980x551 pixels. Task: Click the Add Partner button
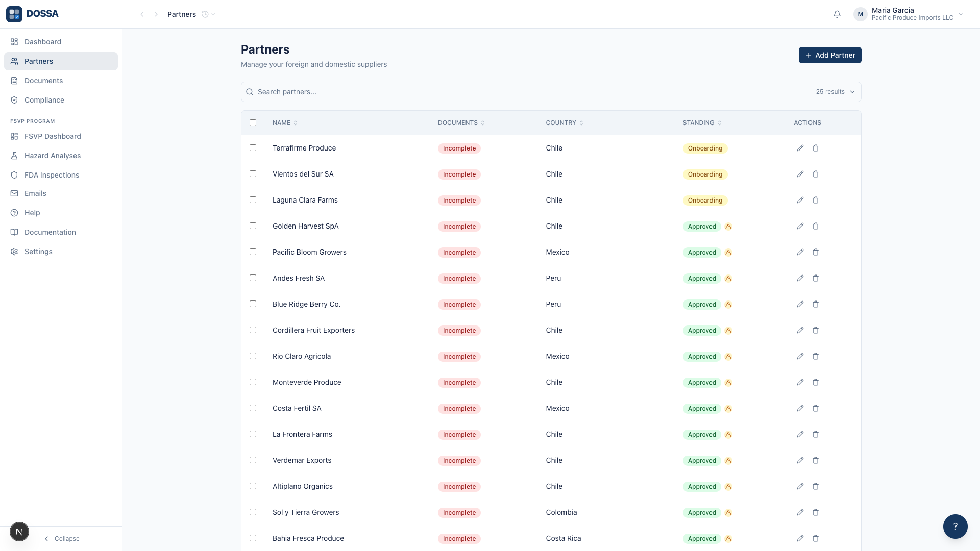tap(830, 55)
